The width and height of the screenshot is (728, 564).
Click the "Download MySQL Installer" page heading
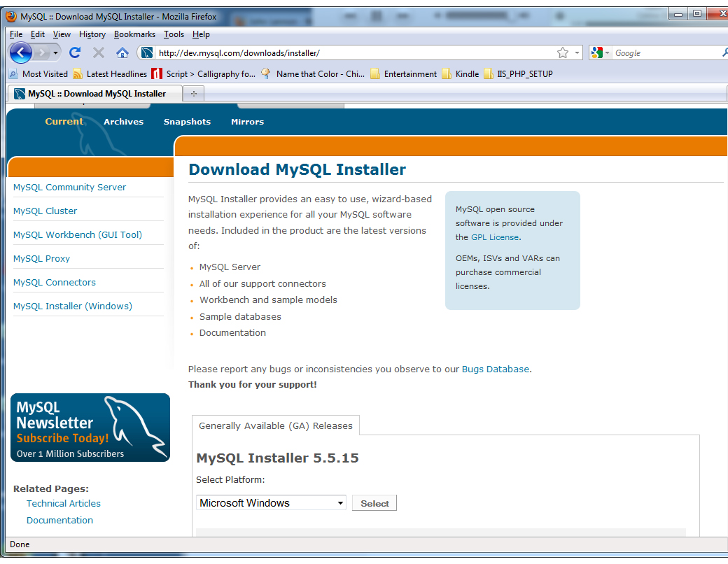click(x=297, y=169)
